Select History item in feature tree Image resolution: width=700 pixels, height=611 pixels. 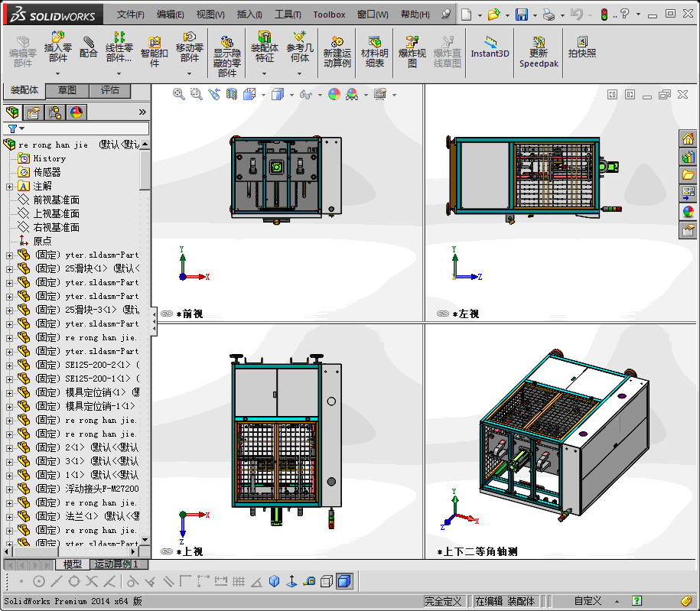(x=49, y=158)
